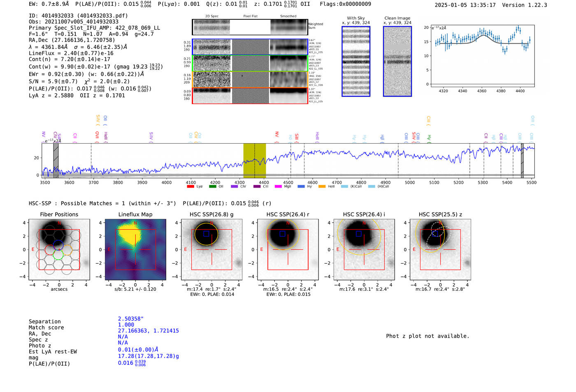This screenshot has width=576, height=392.
Task: Select the HSC SSP(25.5) z image
Action: click(440, 250)
